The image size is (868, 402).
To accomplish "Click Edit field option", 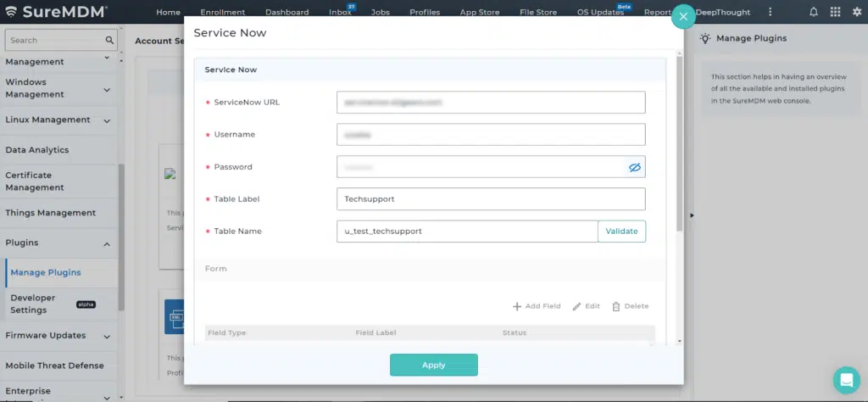I will (x=587, y=306).
